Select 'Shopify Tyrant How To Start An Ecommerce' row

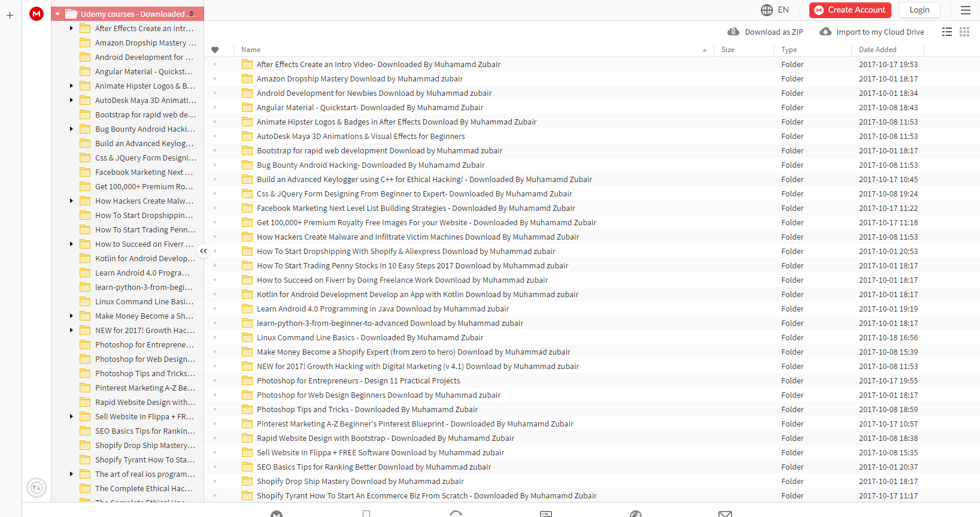(592, 495)
